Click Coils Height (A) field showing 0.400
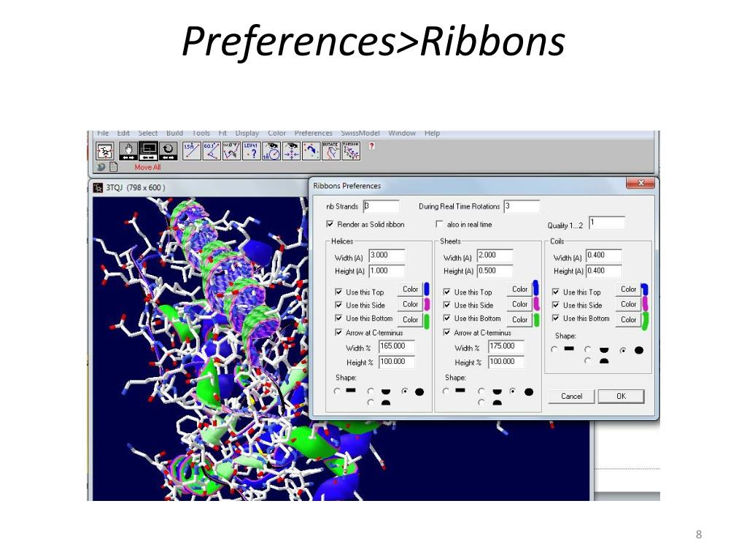The width and height of the screenshot is (747, 560). pyautogui.click(x=603, y=271)
